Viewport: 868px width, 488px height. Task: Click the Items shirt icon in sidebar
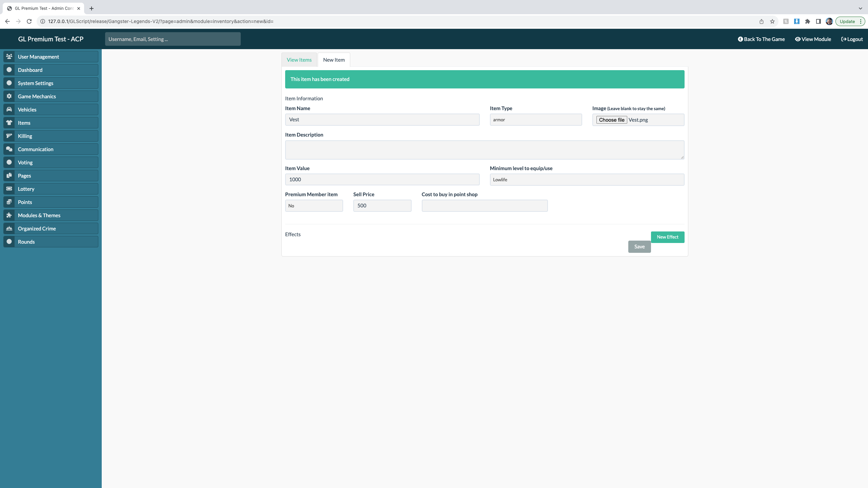9,123
